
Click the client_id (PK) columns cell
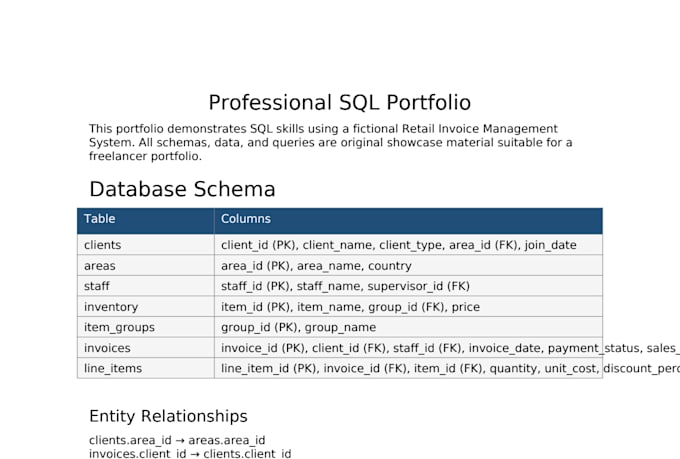click(408, 245)
